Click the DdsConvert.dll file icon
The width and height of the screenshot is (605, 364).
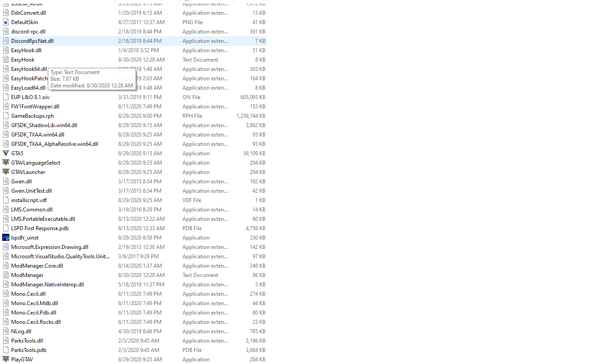6,13
